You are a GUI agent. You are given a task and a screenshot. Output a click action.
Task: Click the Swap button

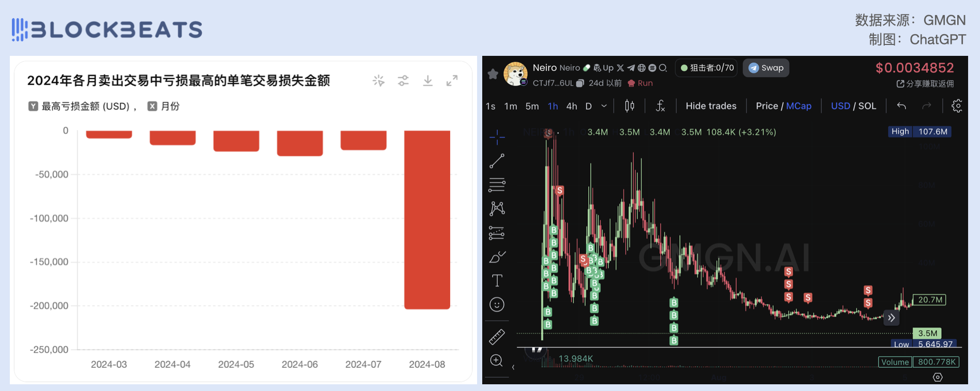[x=766, y=68]
